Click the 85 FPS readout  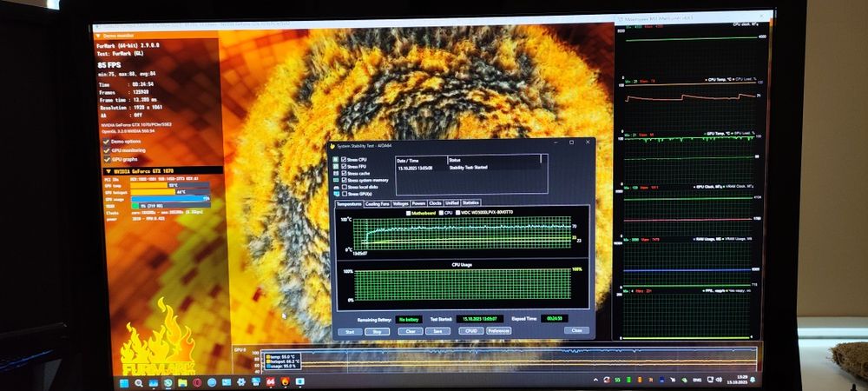(x=109, y=65)
